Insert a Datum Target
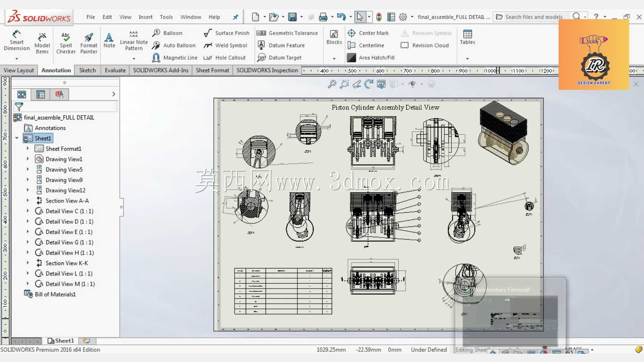 click(x=279, y=58)
